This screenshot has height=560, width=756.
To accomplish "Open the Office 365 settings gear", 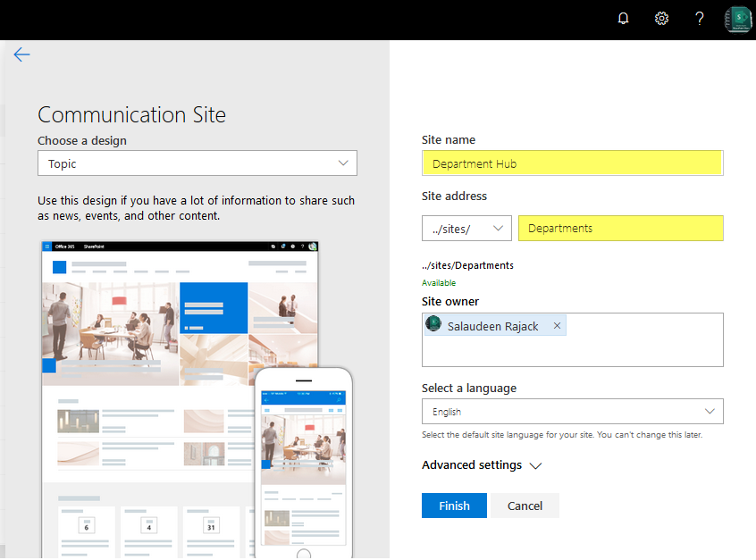I will (x=661, y=18).
